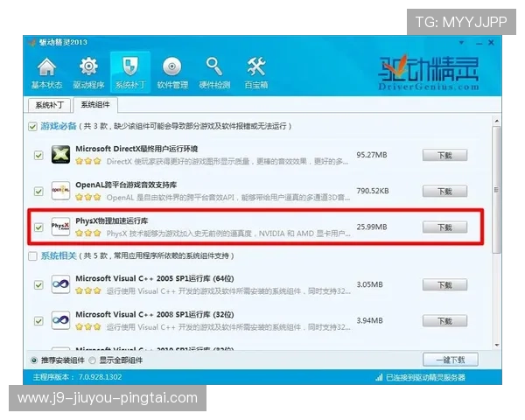This screenshot has width=525, height=420.
Task: Click the 3.05MB size value
Action: coord(369,284)
